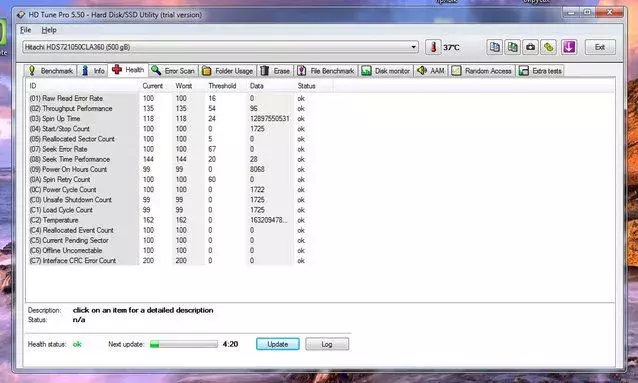Click the Data value 12897550531
The image size is (638, 383).
(270, 119)
